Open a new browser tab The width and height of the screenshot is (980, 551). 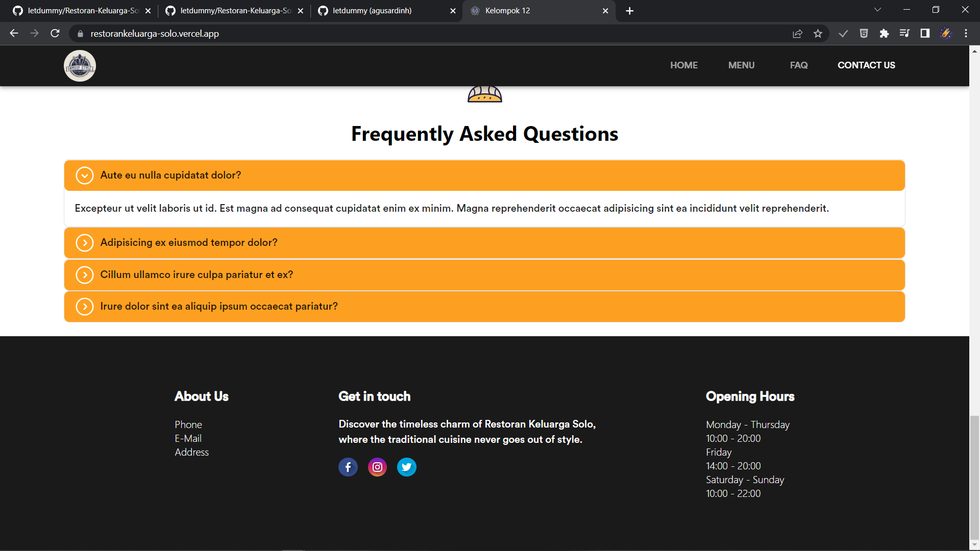(x=629, y=11)
